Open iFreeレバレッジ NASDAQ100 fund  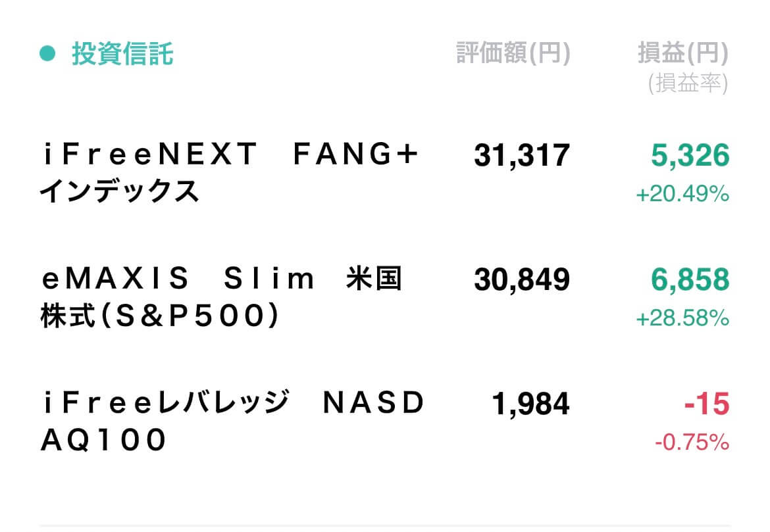232,421
